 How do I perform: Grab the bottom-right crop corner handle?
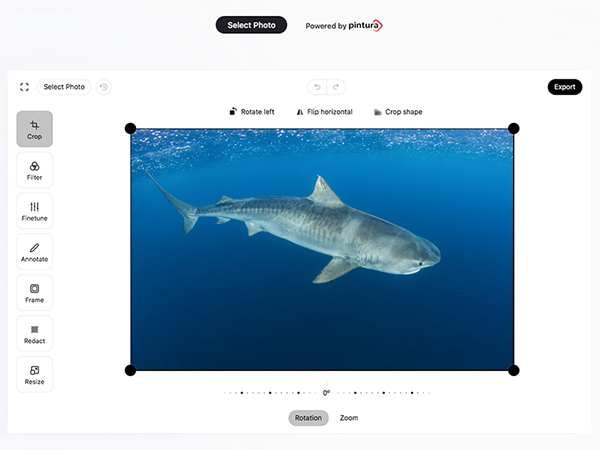[x=514, y=370]
